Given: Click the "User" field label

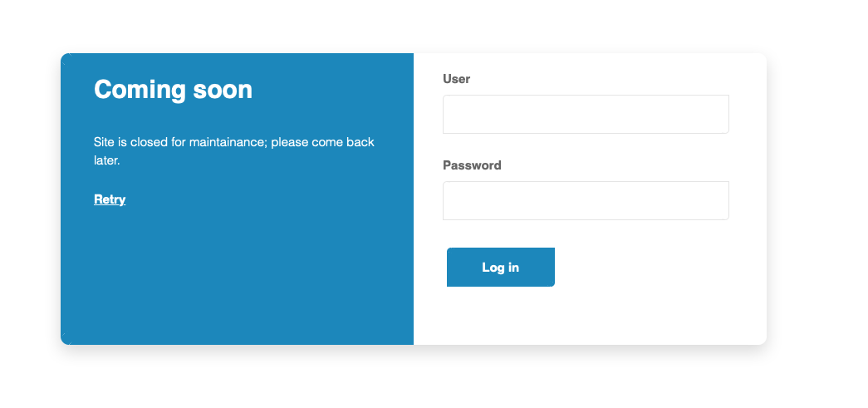Looking at the screenshot, I should [x=457, y=79].
